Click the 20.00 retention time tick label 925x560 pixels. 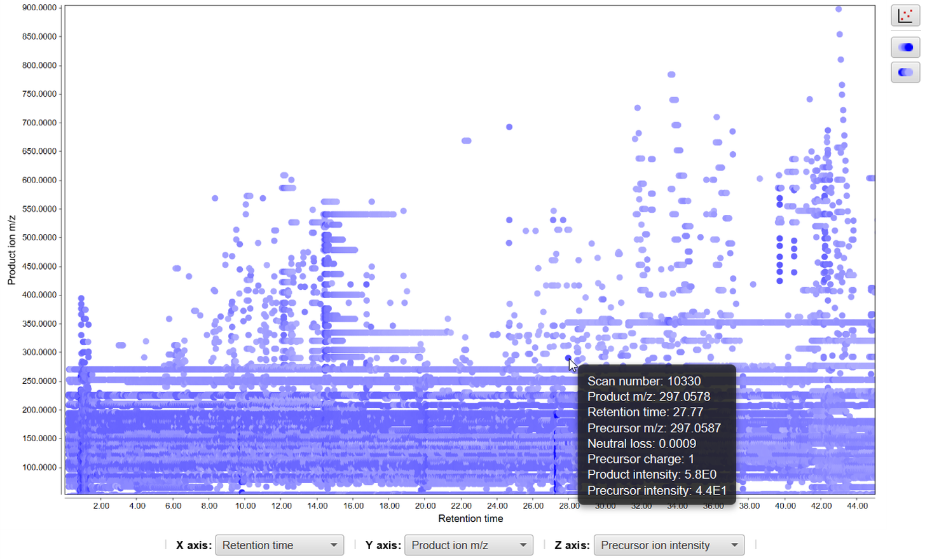[425, 506]
